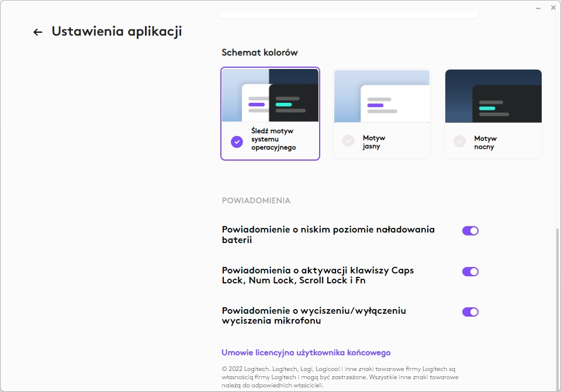The height and width of the screenshot is (392, 561).
Task: Click the 2022 Logitech copyright text
Action: [x=340, y=377]
